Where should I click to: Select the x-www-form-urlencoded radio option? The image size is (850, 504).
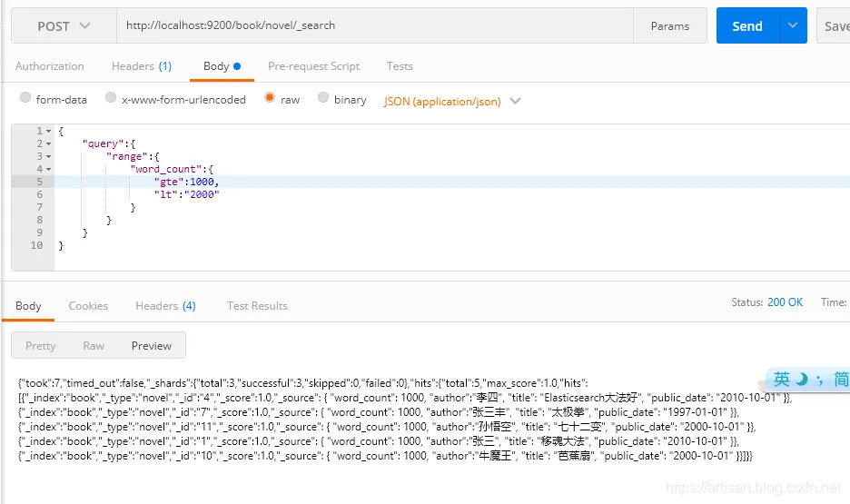(x=111, y=98)
